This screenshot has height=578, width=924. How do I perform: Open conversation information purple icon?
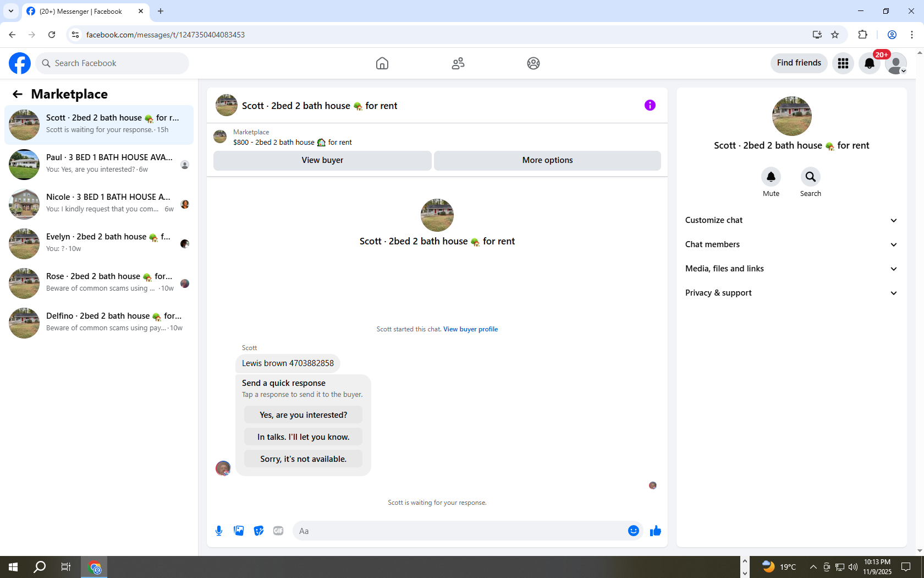(x=650, y=105)
